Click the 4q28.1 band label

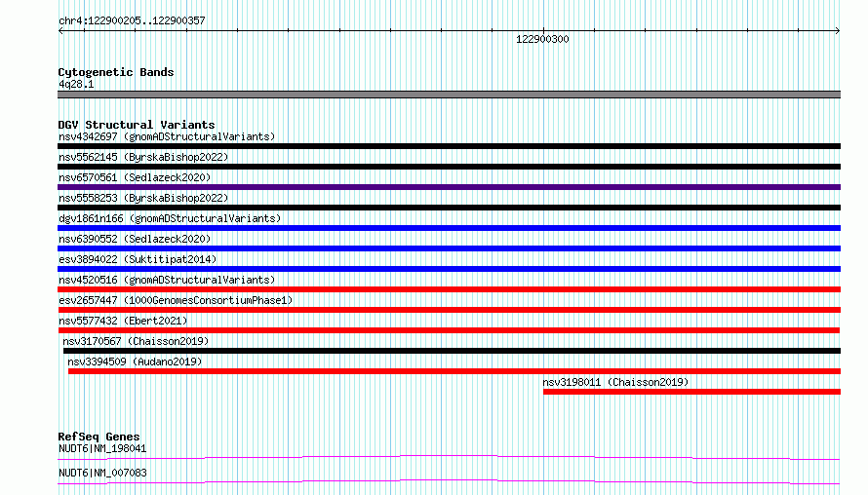76,84
